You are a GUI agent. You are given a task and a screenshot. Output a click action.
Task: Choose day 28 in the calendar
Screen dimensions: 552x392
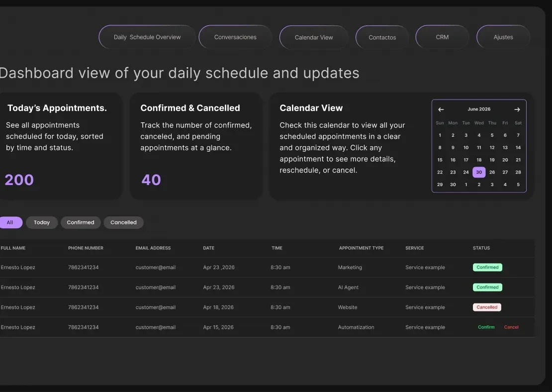518,172
